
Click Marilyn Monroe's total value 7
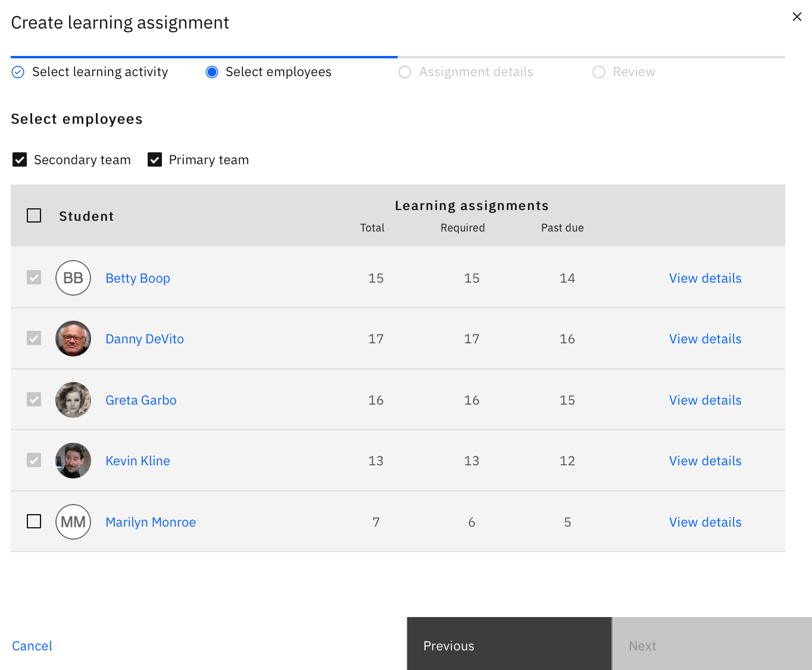pos(376,522)
